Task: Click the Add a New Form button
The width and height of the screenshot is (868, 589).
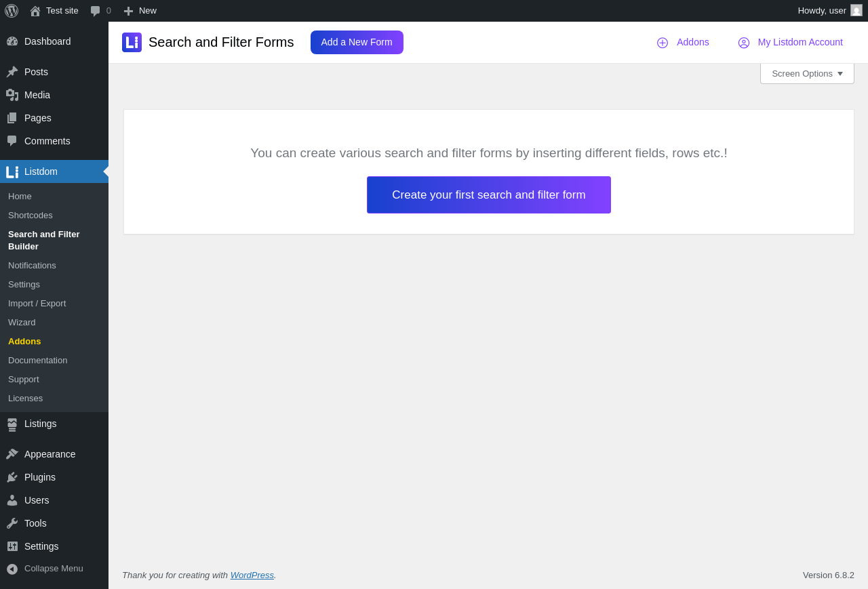Action: (357, 42)
